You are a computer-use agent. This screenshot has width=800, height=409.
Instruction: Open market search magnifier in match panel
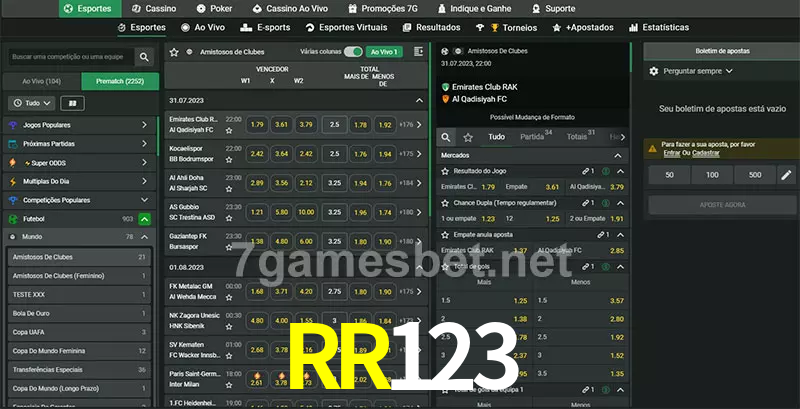click(446, 137)
